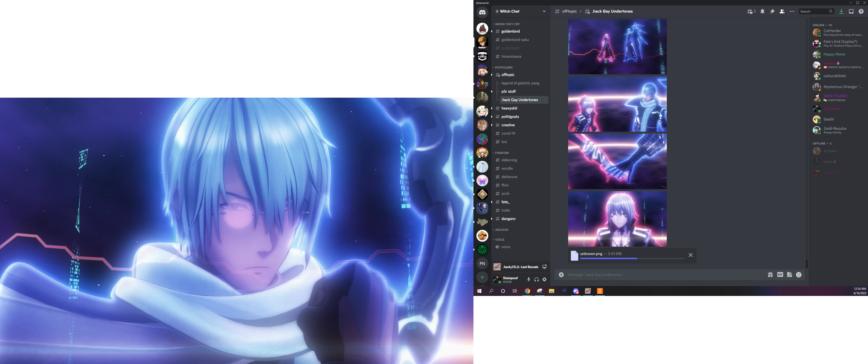
Task: Open the emoji picker
Action: pyautogui.click(x=799, y=275)
